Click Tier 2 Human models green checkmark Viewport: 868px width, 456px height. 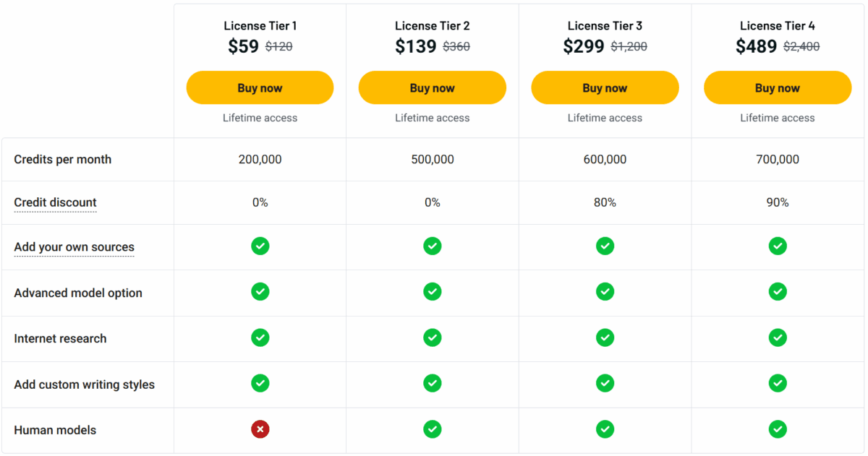pyautogui.click(x=433, y=430)
